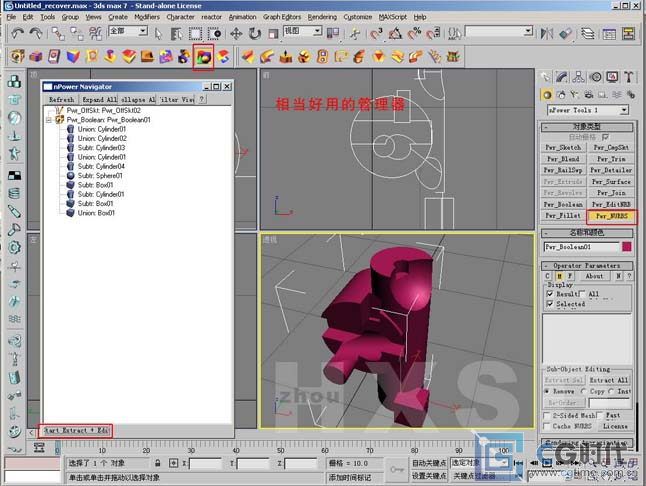Open Curve Editor from toolbar
This screenshot has height=486, width=646.
[609, 33]
